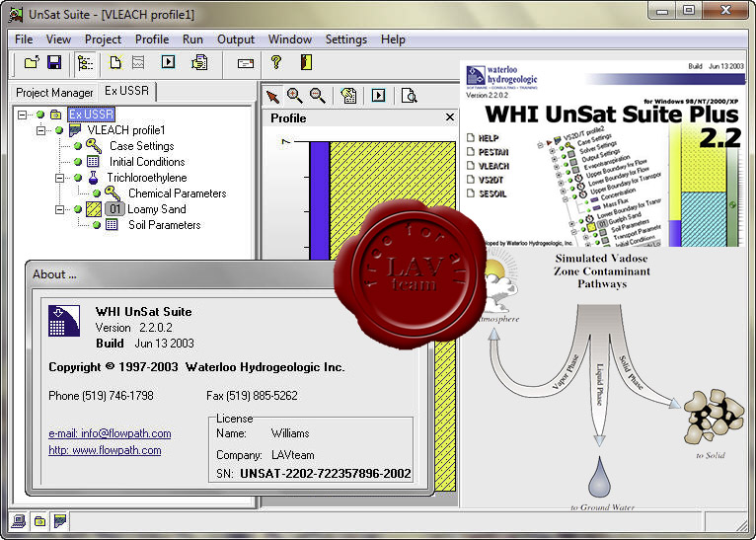Collapse the VLEACH profile1 tree node
The image size is (756, 540).
point(41,130)
